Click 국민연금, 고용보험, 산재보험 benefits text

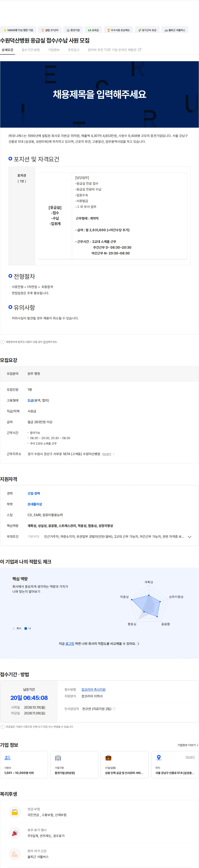[x=47, y=815]
